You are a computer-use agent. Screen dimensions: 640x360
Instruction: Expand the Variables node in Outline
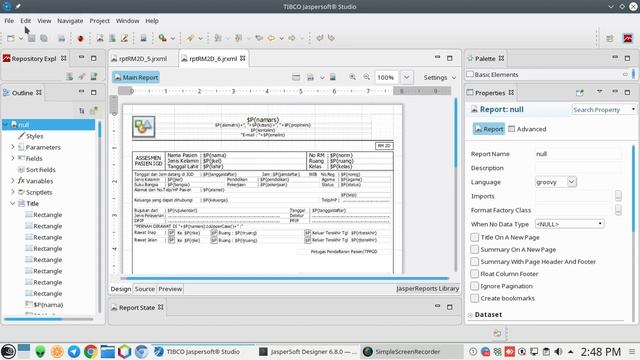(13, 180)
